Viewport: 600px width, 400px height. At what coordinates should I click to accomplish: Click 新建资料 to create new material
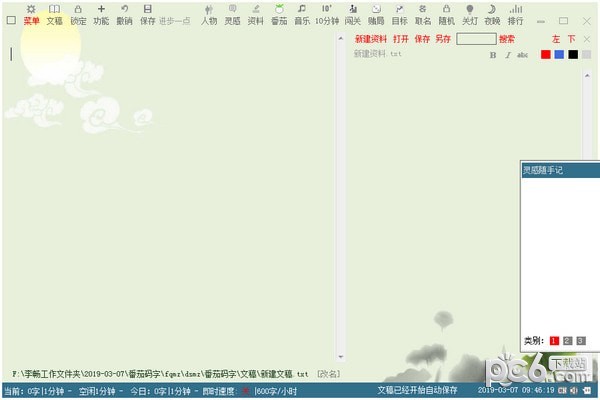[x=370, y=39]
